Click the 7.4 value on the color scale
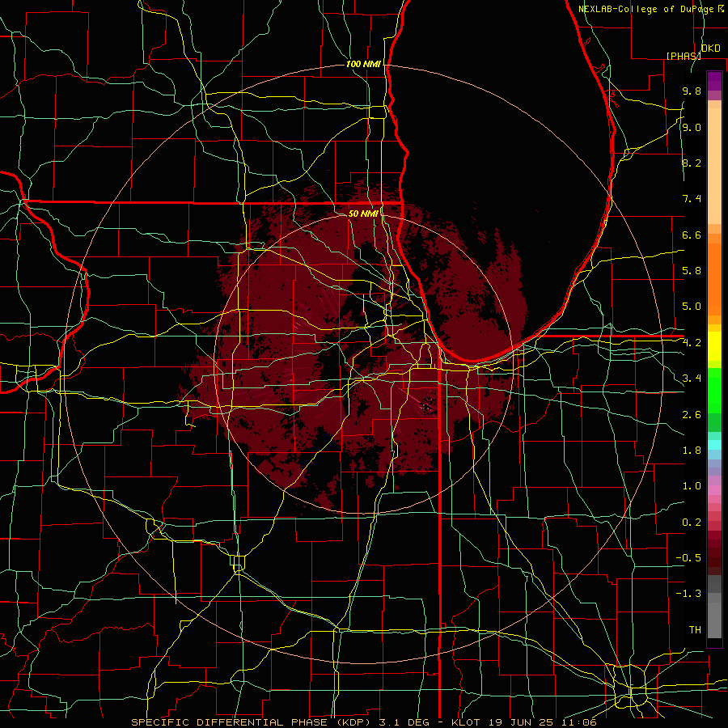Image resolution: width=728 pixels, height=728 pixels. point(692,199)
